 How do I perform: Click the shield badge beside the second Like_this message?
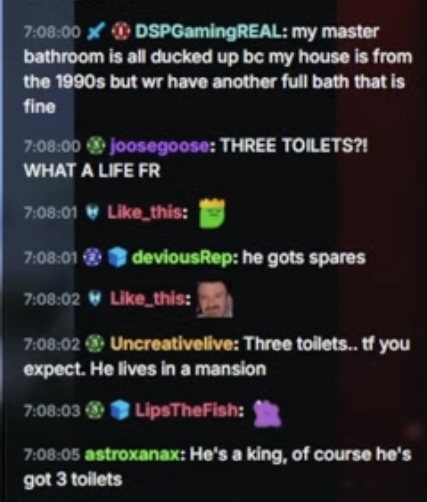coord(96,298)
